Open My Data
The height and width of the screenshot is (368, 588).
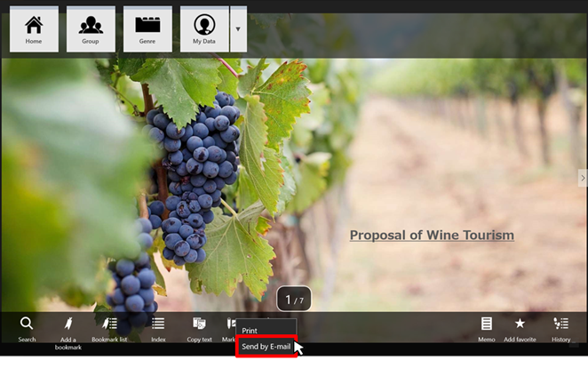[x=204, y=29]
